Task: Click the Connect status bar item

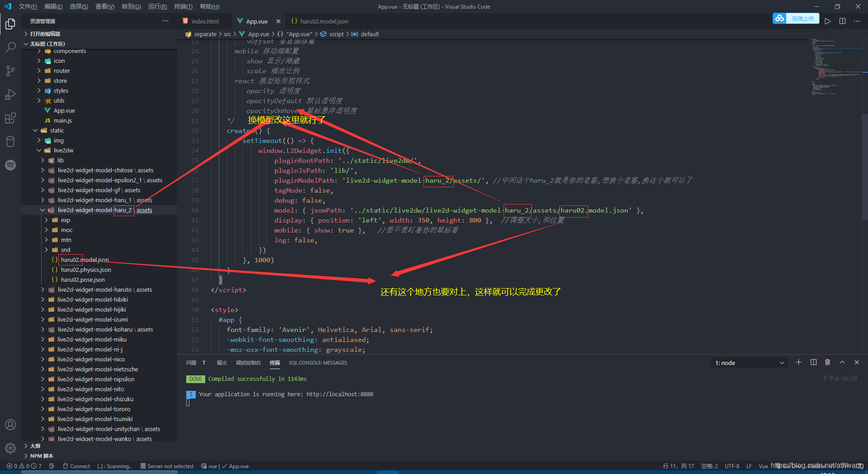Action: point(76,466)
